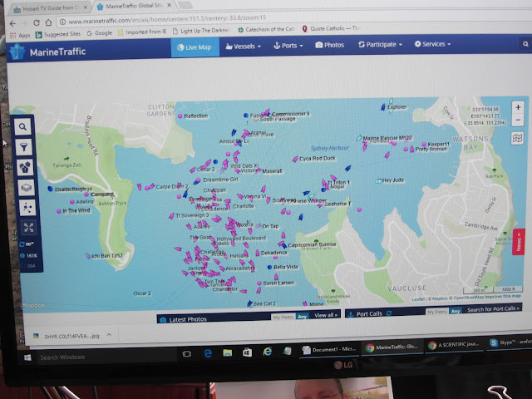The height and width of the screenshot is (399, 532).
Task: Zoom out using the minus button
Action: click(518, 120)
